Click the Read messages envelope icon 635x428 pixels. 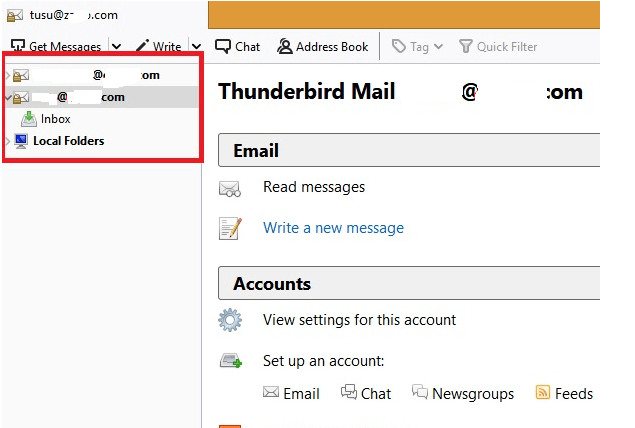pyautogui.click(x=230, y=189)
